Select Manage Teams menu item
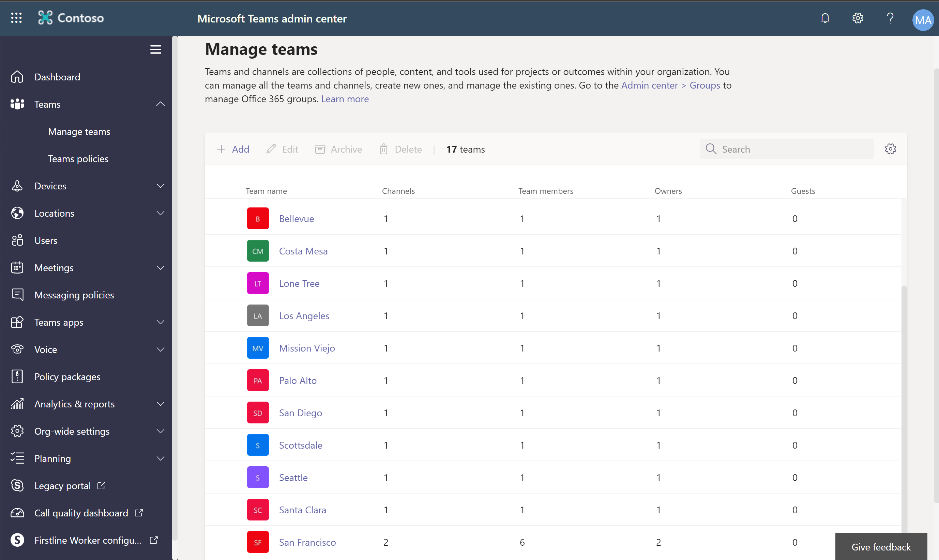Viewport: 939px width, 560px height. coord(79,131)
